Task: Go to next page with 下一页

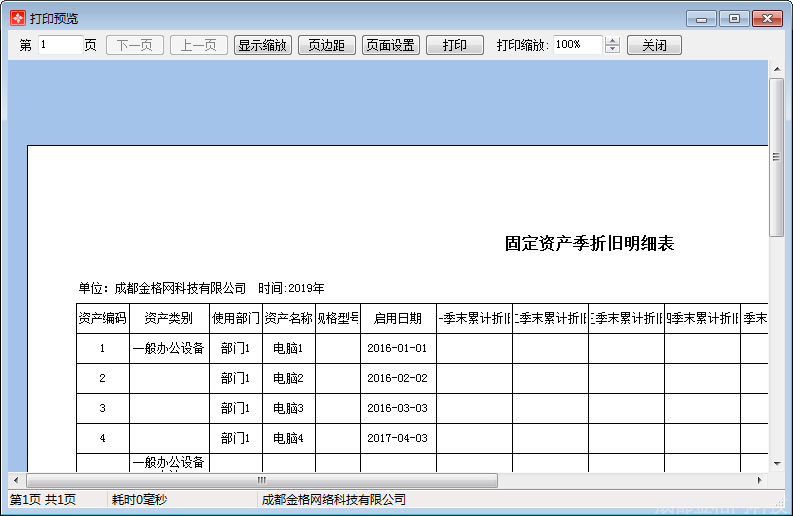Action: [135, 45]
